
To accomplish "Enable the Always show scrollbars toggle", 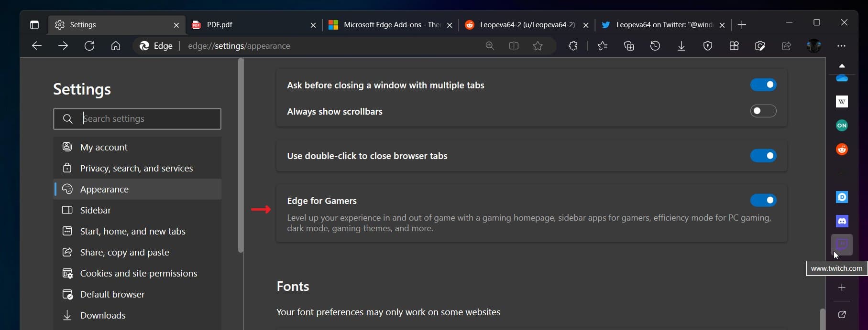I will [763, 111].
